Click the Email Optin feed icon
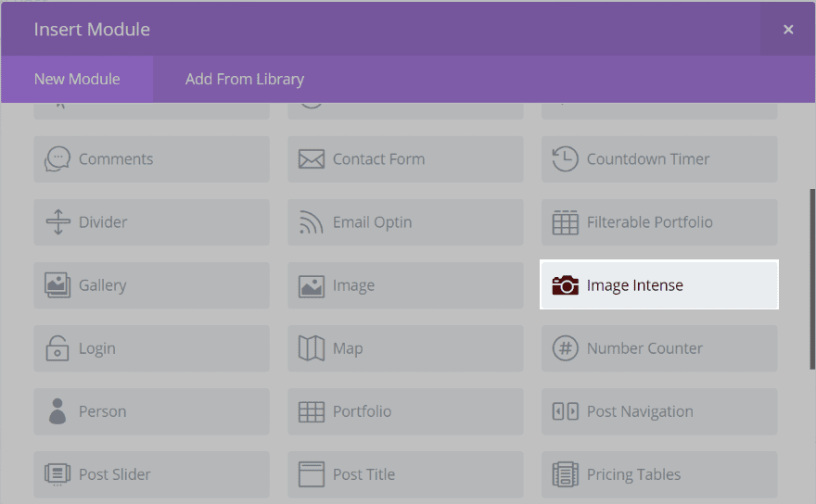 pos(312,222)
